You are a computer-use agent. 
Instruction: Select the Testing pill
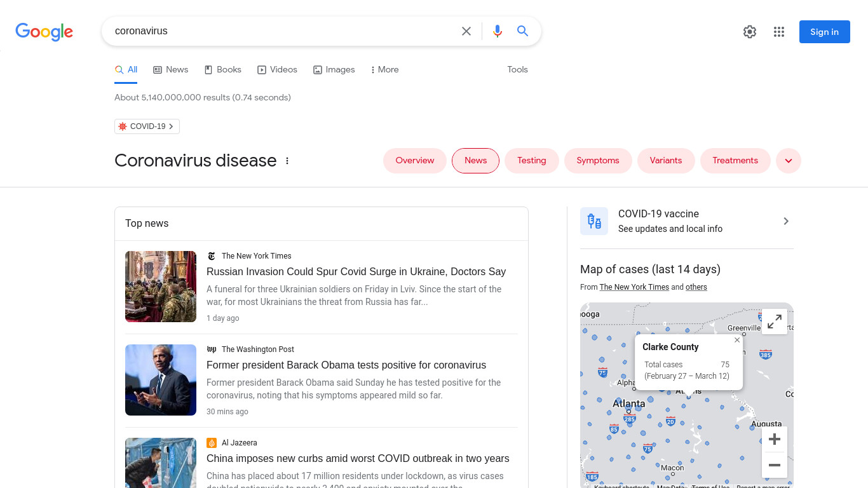[x=532, y=161]
